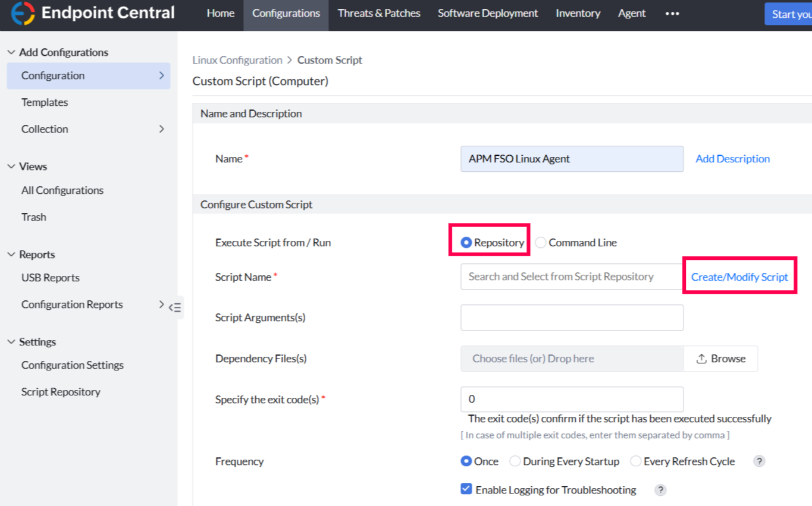Click the Start button in the top bar
This screenshot has width=812, height=506.
pos(788,14)
